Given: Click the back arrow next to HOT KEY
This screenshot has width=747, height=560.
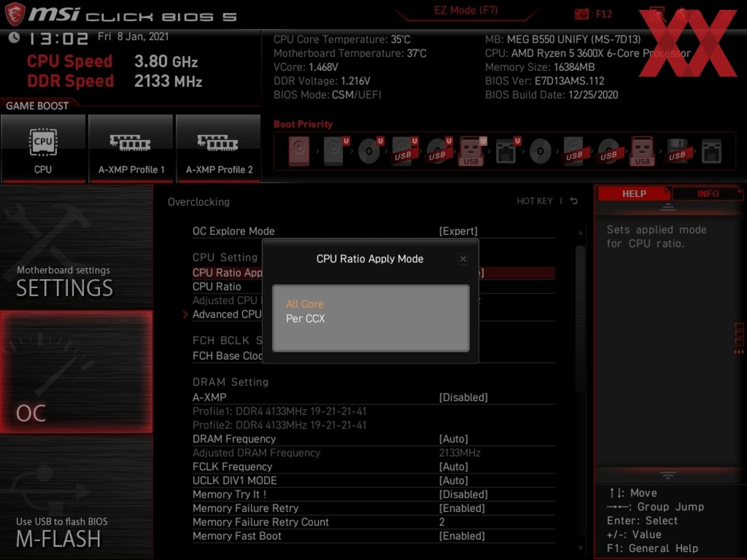Looking at the screenshot, I should (x=574, y=201).
